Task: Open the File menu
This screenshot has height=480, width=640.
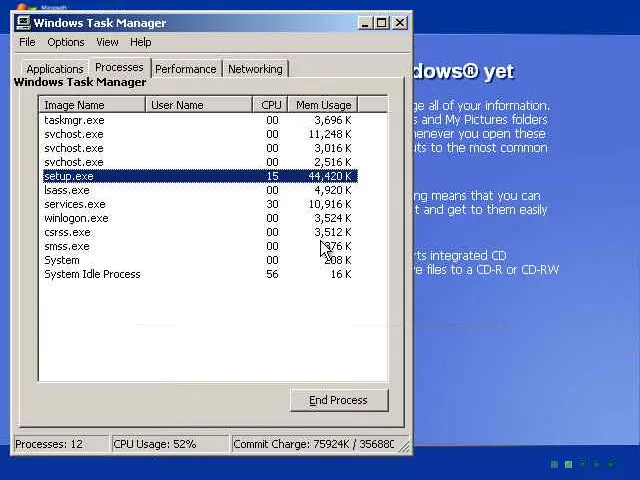Action: click(x=27, y=42)
